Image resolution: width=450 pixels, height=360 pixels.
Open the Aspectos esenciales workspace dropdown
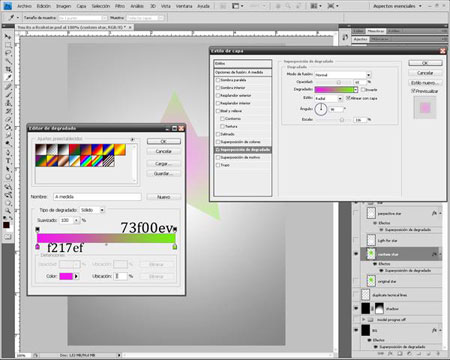tap(397, 6)
